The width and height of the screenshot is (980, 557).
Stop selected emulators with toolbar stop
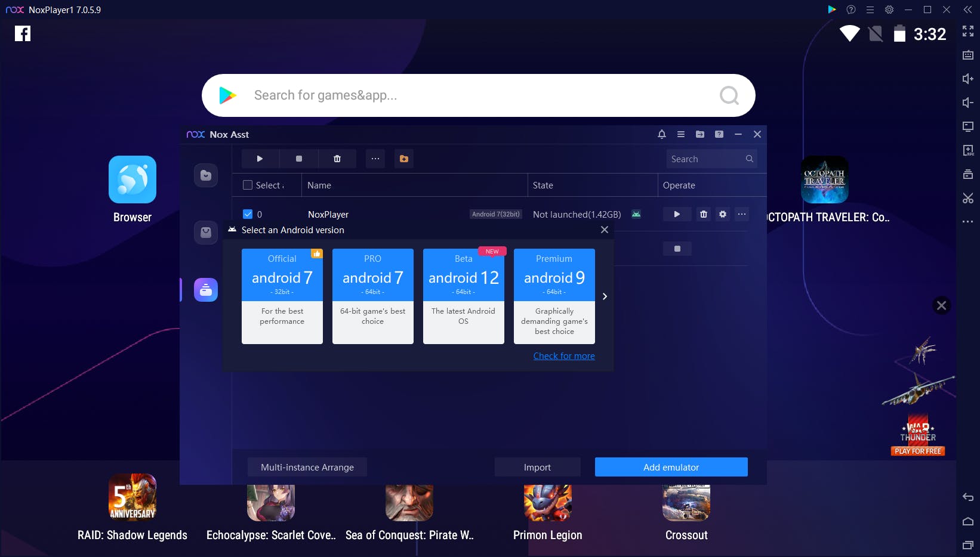pos(299,159)
